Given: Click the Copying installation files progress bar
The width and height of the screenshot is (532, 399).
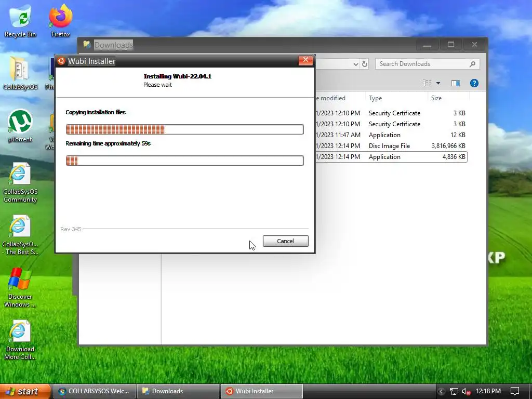Looking at the screenshot, I should point(184,129).
